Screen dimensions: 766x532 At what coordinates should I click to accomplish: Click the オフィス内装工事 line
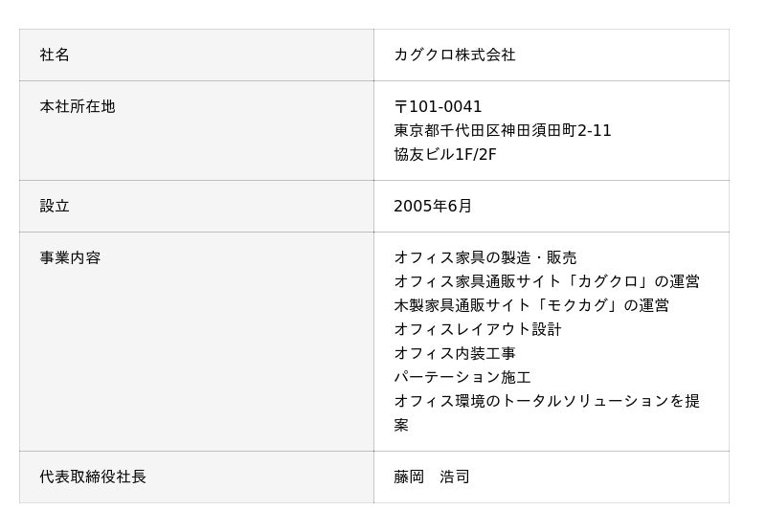455,354
